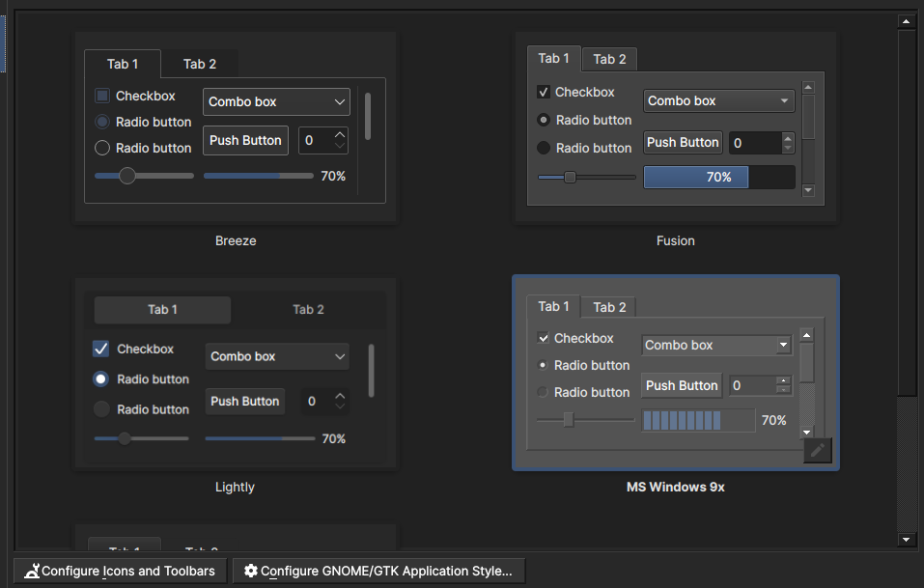Click the slider handle in MS Windows 9x preview
This screenshot has height=588, width=924.
(568, 419)
